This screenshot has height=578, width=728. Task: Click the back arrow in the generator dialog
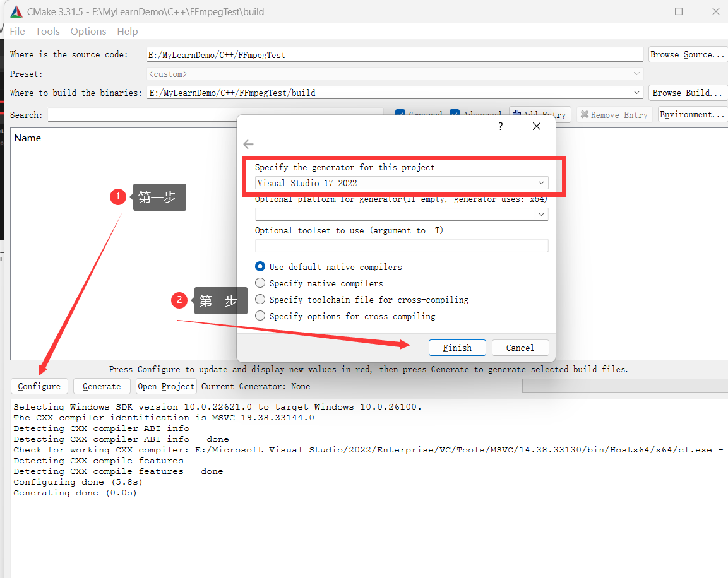(x=248, y=144)
